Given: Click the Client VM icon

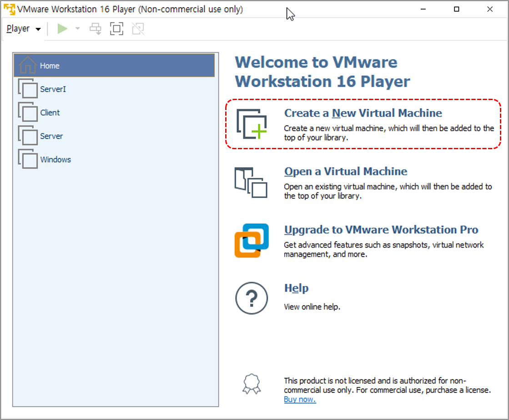Looking at the screenshot, I should (x=28, y=112).
